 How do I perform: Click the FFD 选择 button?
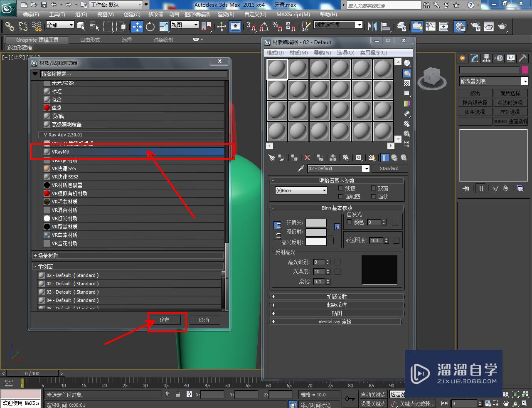tap(510, 112)
